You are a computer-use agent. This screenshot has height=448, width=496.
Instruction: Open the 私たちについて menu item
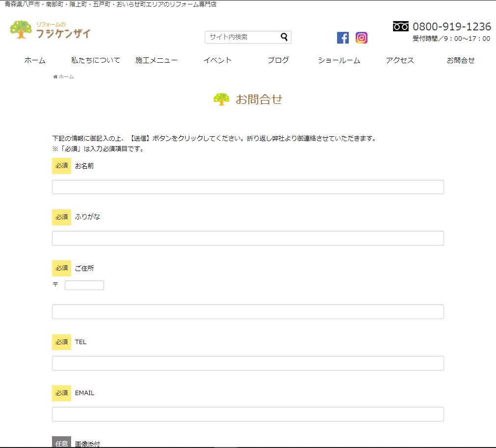point(96,60)
